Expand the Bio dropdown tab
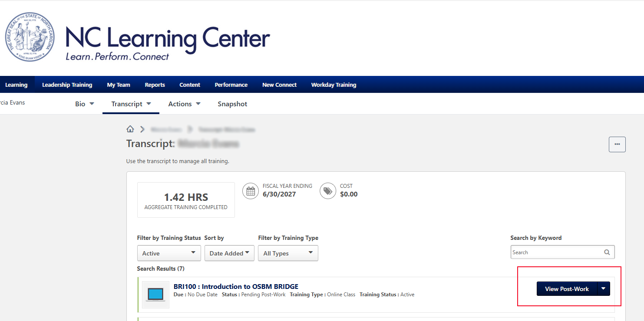Viewport: 644px width, 321px height. click(x=85, y=104)
